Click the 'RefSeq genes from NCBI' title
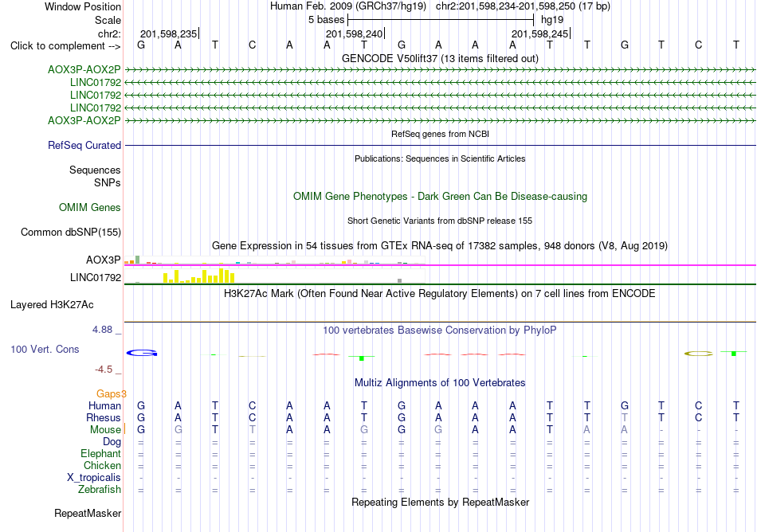Image resolution: width=757 pixels, height=532 pixels. 440,134
